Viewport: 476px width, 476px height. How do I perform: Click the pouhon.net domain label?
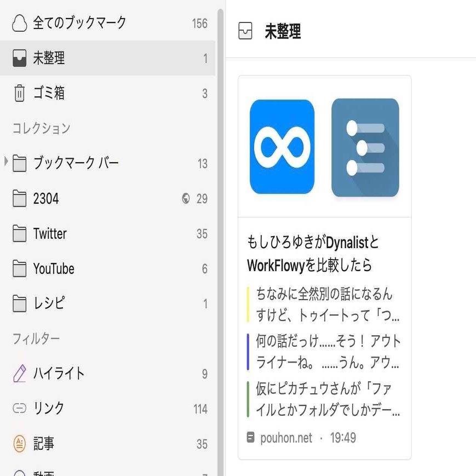pyautogui.click(x=286, y=438)
